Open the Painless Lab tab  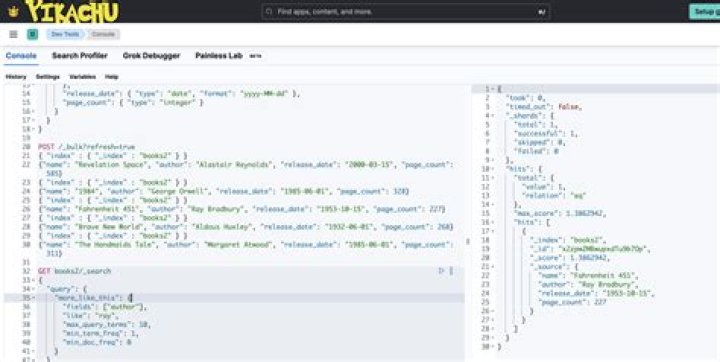pos(219,56)
